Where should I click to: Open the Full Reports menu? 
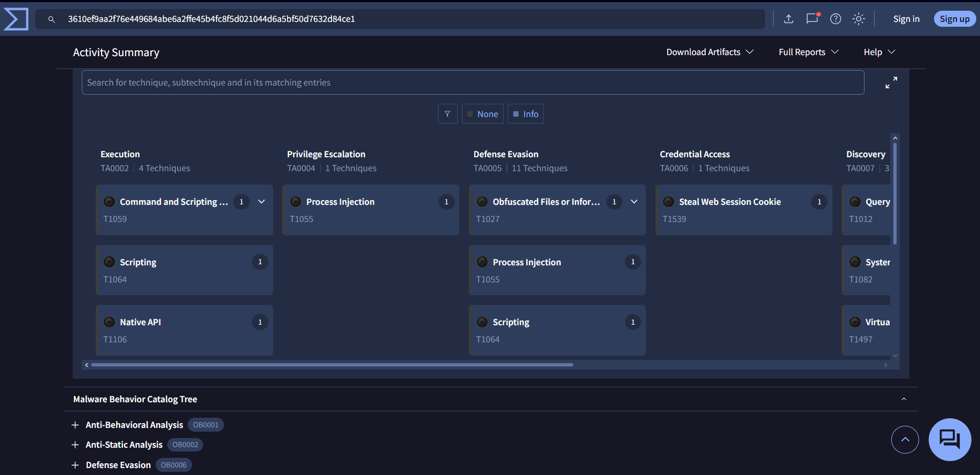(809, 52)
